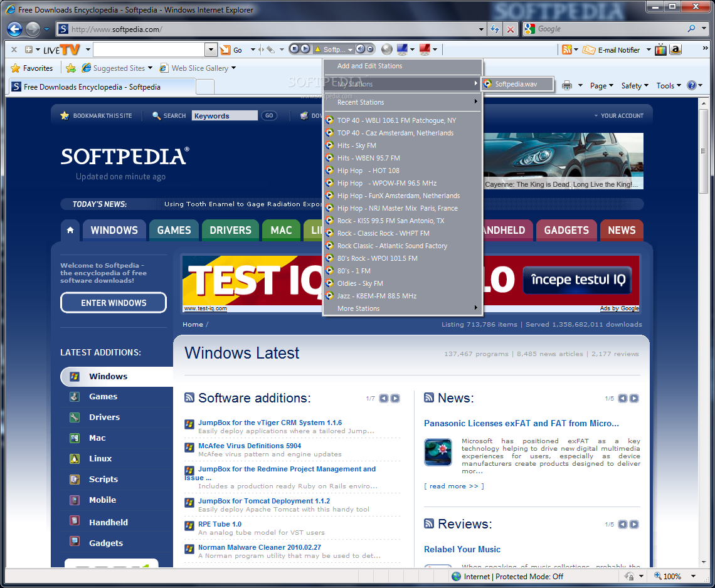Close the LiveTV toolbar with its X

tap(14, 50)
